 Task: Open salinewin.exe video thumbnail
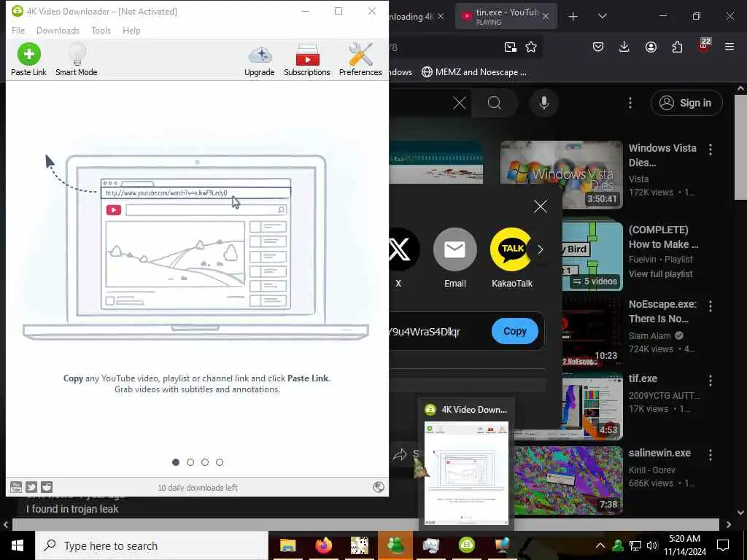[568, 480]
